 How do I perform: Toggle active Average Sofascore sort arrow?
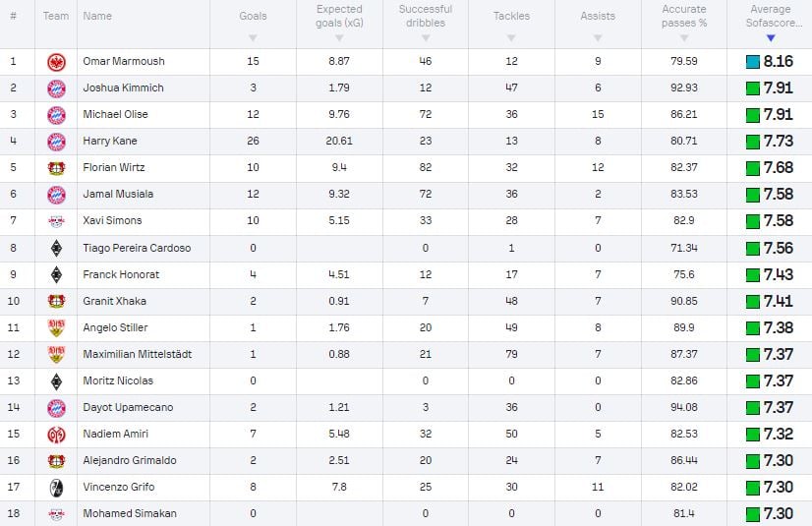coord(771,37)
